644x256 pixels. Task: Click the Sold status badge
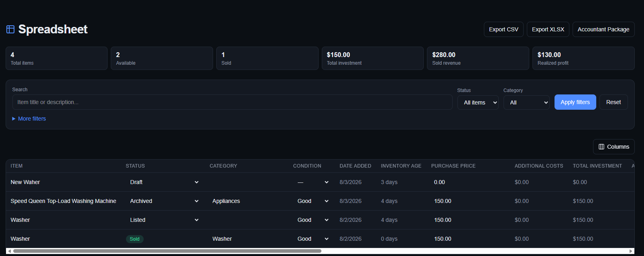tap(134, 239)
